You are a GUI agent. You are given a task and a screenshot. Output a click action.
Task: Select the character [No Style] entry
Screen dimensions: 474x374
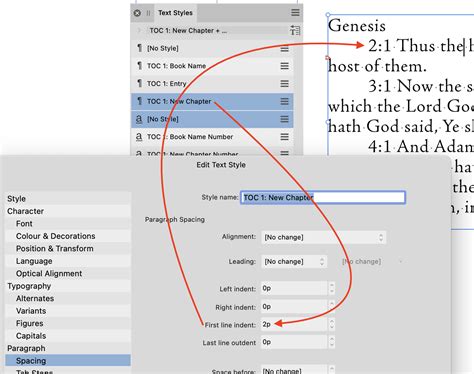[212, 119]
